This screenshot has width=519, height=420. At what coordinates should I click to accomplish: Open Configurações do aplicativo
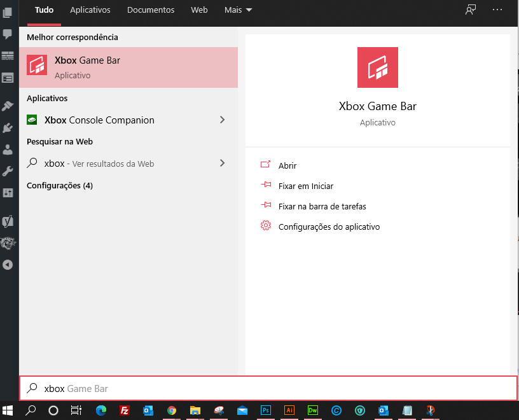pyautogui.click(x=320, y=227)
